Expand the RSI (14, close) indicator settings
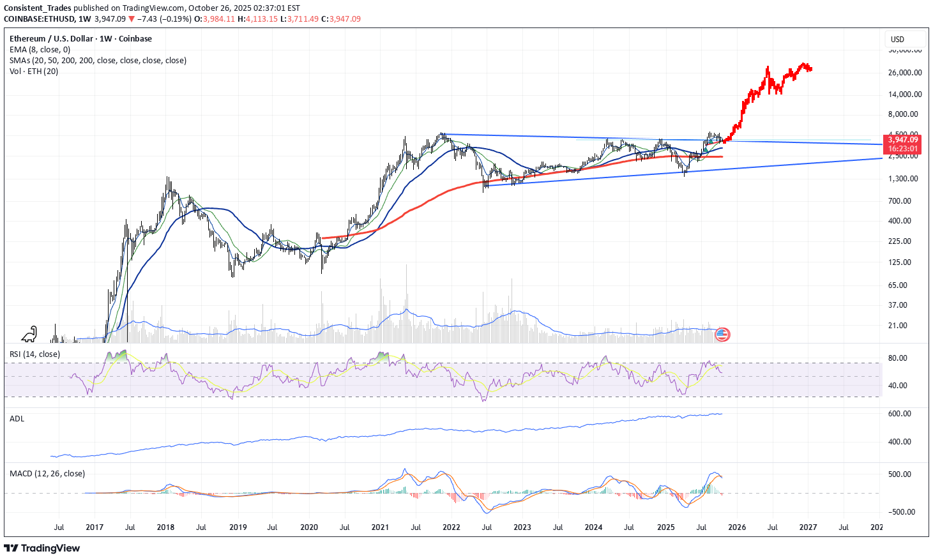This screenshot has height=560, width=933. [34, 353]
